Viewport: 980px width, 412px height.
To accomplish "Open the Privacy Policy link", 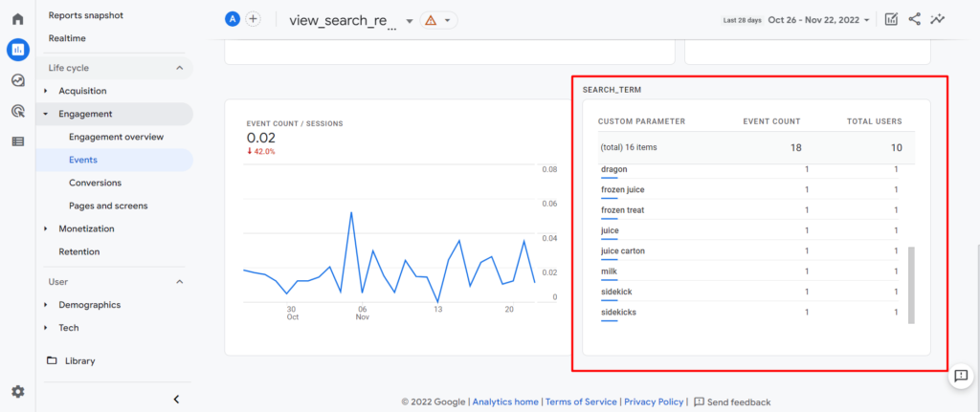I will point(654,402).
